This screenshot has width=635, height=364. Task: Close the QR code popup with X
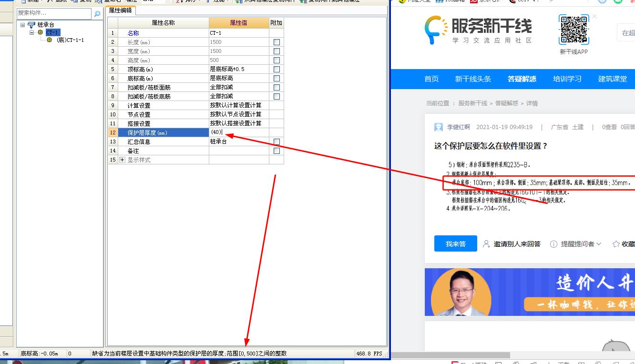(x=594, y=17)
